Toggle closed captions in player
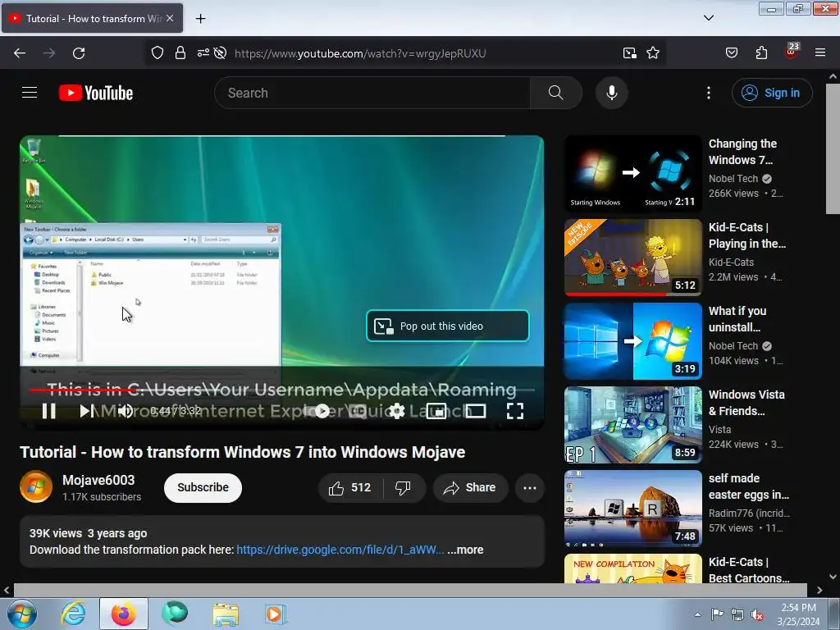 358,411
